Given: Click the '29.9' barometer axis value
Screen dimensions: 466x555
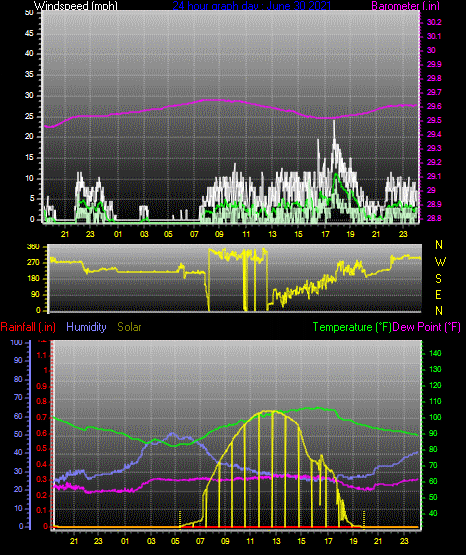Looking at the screenshot, I should click(434, 64).
